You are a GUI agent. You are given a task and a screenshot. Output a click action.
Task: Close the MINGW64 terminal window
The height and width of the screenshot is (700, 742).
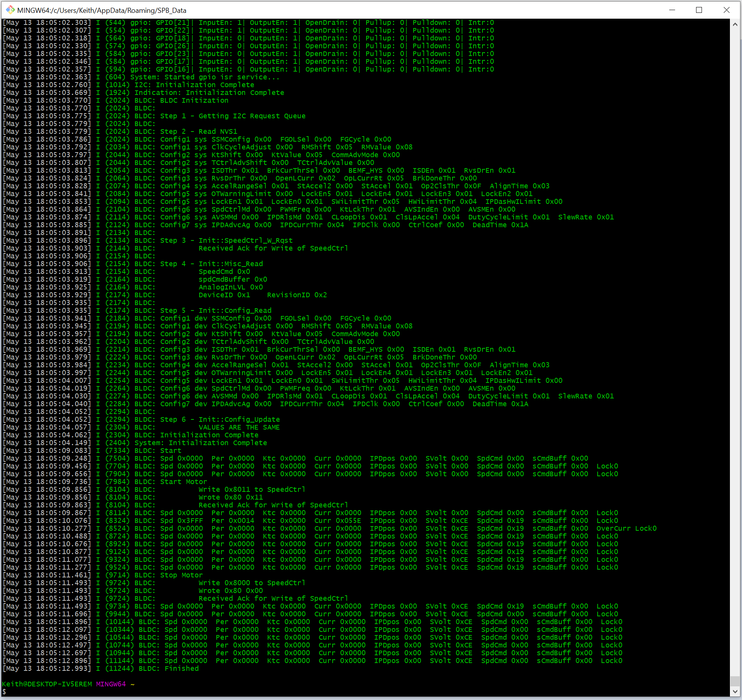click(726, 10)
